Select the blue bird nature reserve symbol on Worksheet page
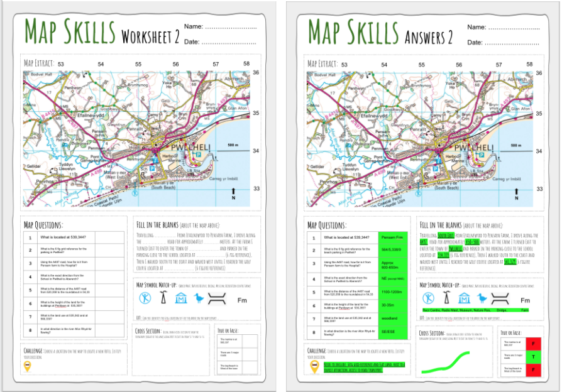The height and width of the screenshot is (392, 562). coord(199,298)
